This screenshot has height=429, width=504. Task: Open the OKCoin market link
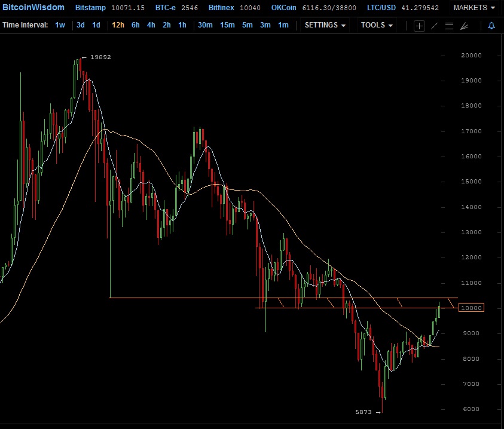(x=283, y=8)
